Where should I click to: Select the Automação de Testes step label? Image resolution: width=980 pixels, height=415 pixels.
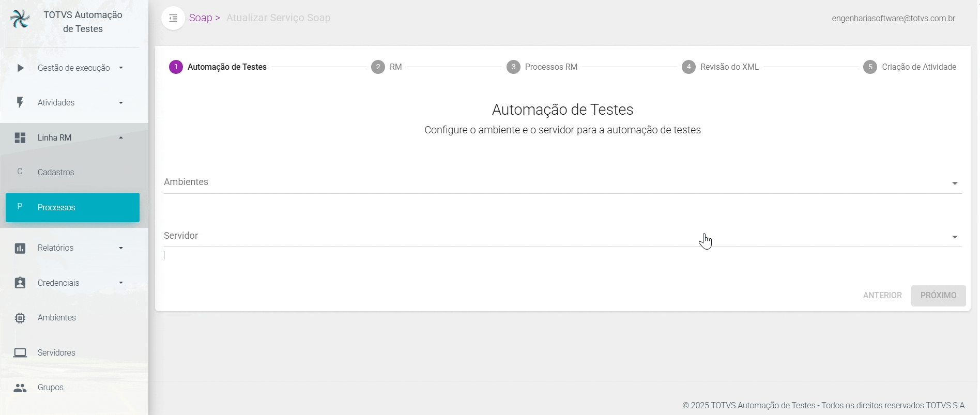pyautogui.click(x=227, y=67)
